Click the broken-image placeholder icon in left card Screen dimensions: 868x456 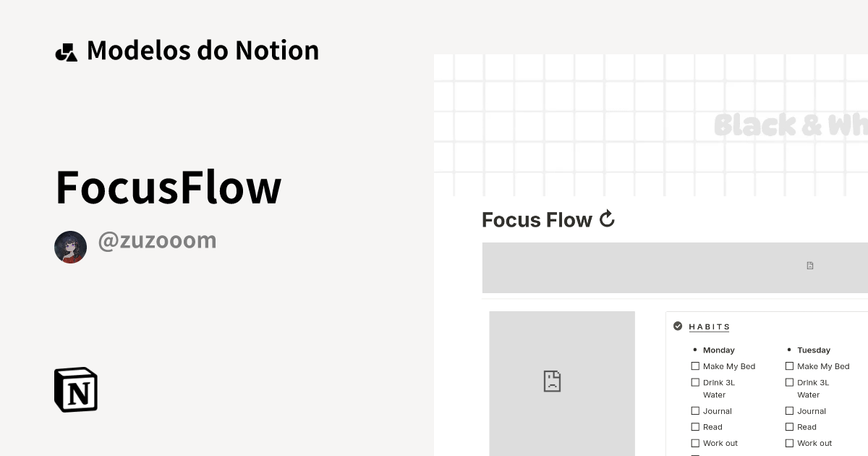[x=553, y=381]
